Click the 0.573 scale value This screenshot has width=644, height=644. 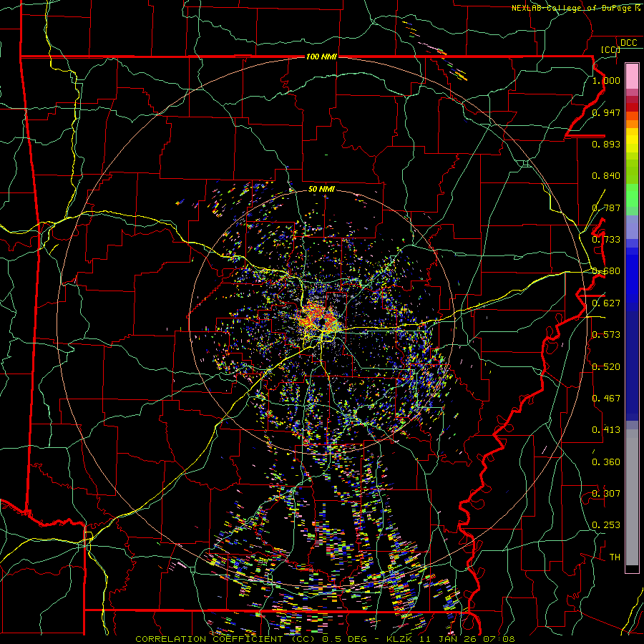(606, 335)
